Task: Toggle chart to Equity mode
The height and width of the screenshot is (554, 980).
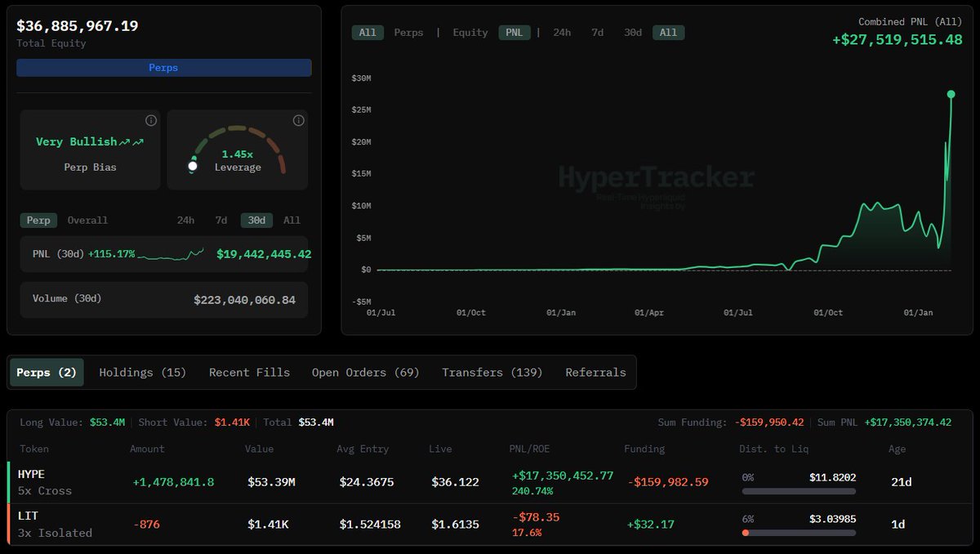Action: 470,33
